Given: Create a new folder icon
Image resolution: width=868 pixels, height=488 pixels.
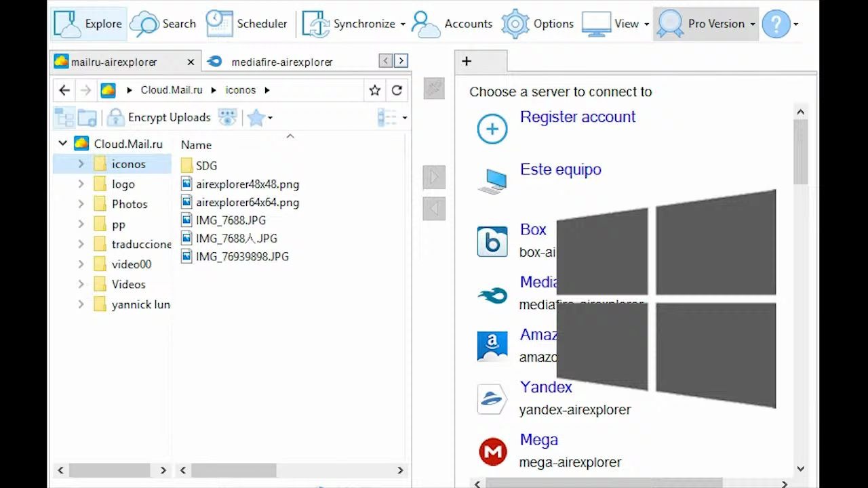Looking at the screenshot, I should (87, 117).
